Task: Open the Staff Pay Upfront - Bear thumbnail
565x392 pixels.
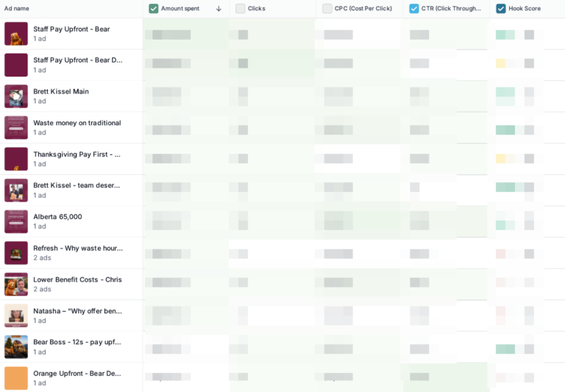Action: pyautogui.click(x=16, y=34)
